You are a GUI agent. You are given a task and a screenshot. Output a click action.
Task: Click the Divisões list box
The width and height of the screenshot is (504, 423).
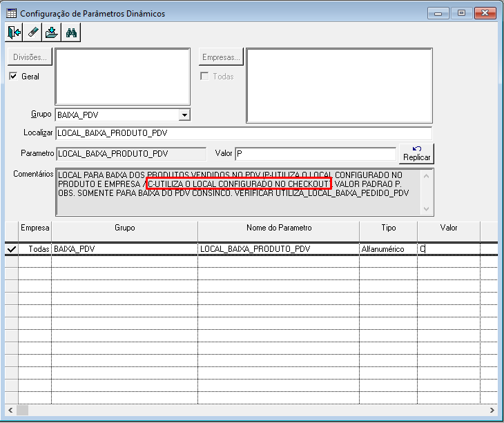pos(123,77)
